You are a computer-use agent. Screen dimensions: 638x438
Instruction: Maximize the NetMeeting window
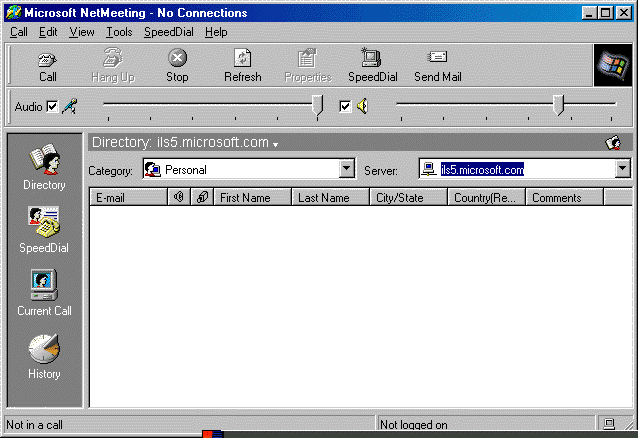tap(605, 13)
